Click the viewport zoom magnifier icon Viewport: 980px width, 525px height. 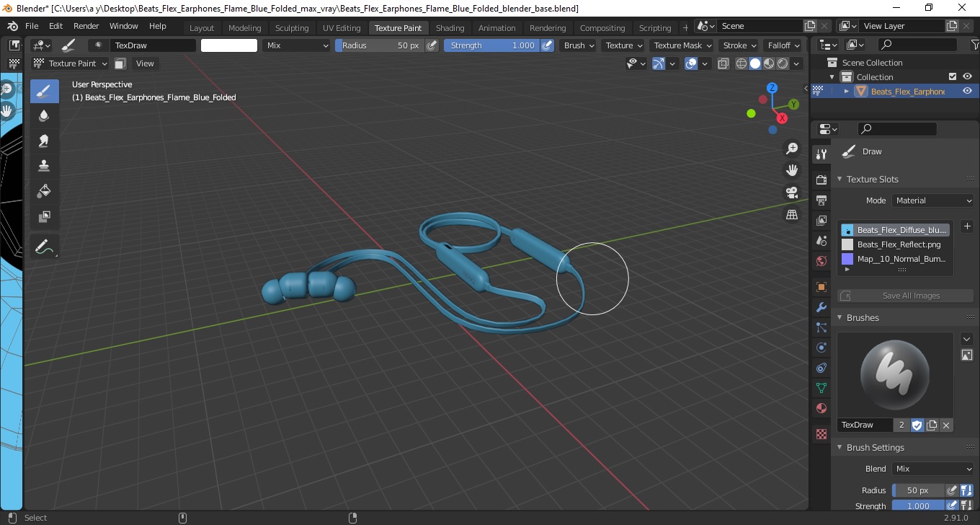tap(792, 149)
